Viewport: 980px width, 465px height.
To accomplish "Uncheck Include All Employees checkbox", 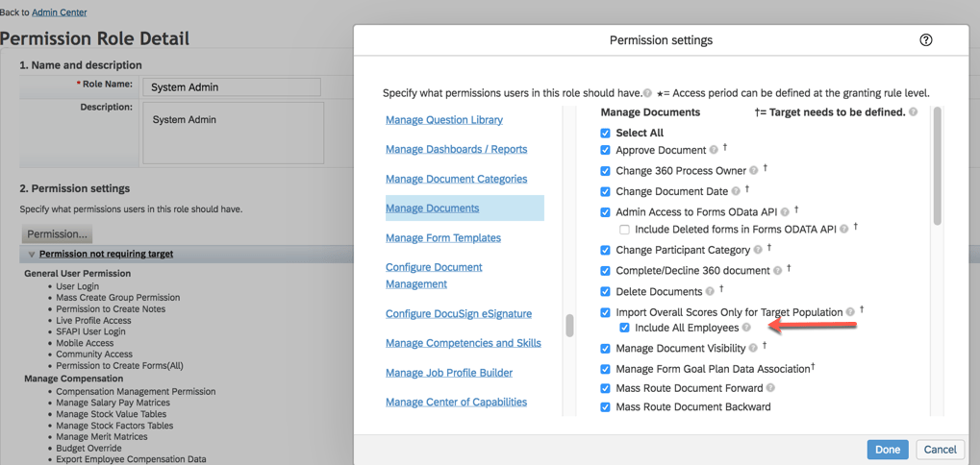I will (x=624, y=328).
